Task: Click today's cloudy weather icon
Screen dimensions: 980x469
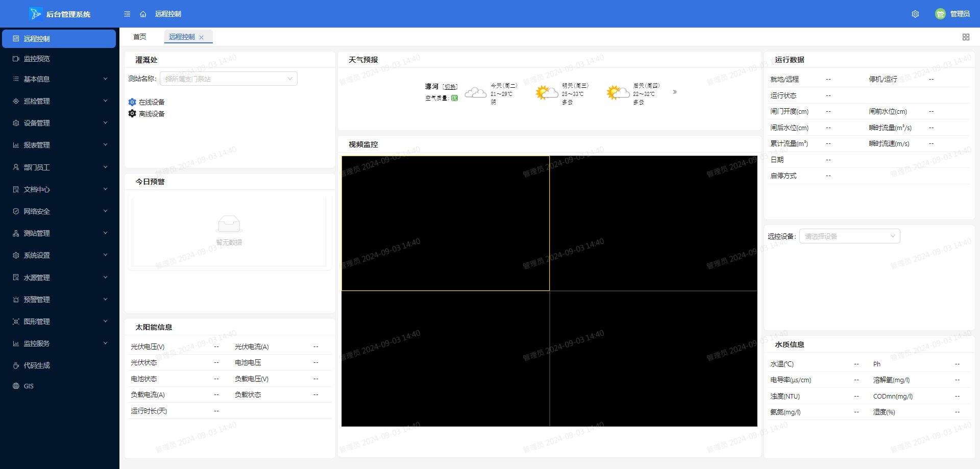Action: tap(475, 92)
